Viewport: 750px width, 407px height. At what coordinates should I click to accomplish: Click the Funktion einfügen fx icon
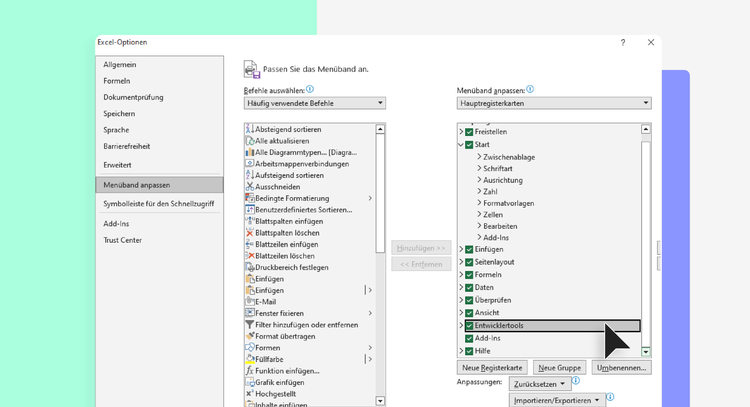point(249,371)
